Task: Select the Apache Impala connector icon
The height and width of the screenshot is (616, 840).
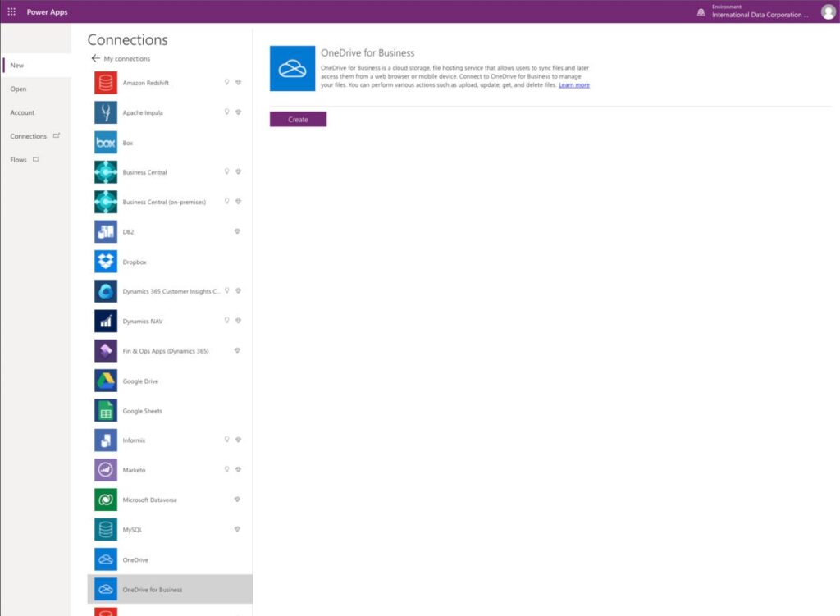Action: (x=106, y=112)
